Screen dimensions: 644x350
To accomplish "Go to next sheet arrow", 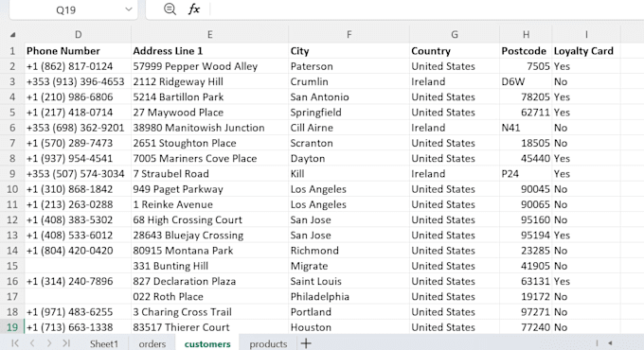I will pos(49,343).
